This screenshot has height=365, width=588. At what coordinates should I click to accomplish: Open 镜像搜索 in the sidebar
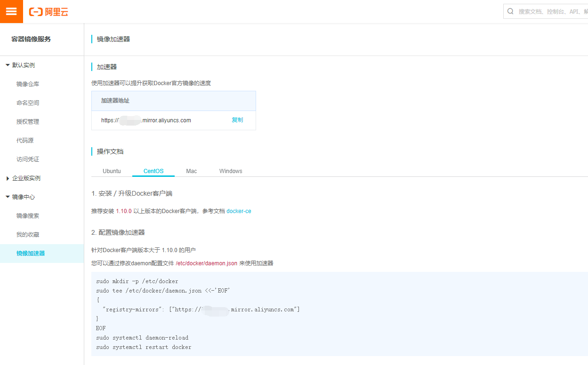[28, 216]
